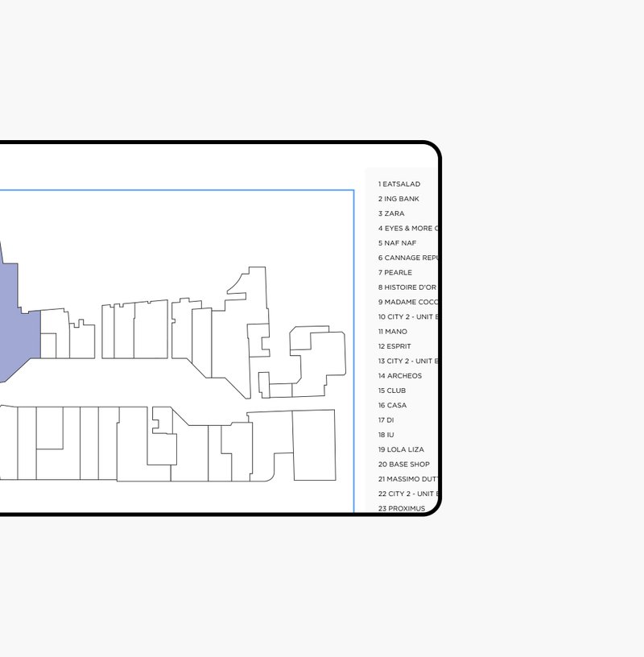644x657 pixels.
Task: Select PEARLE in the list
Action: pos(395,273)
